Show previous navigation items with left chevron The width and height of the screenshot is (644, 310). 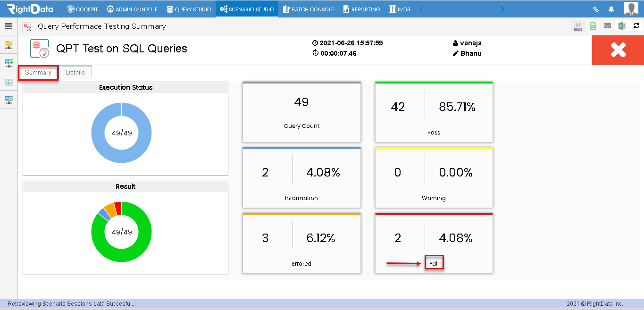422,9
